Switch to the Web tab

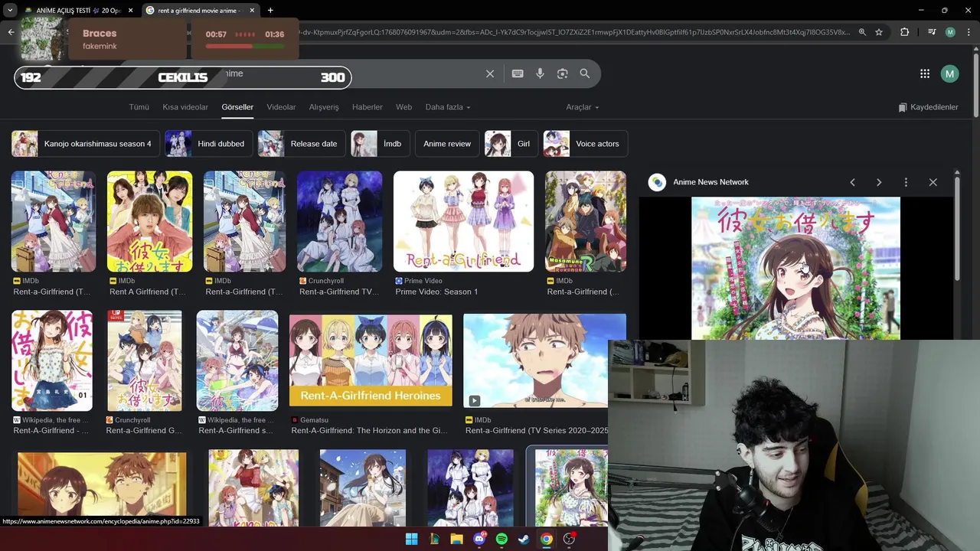click(x=403, y=107)
